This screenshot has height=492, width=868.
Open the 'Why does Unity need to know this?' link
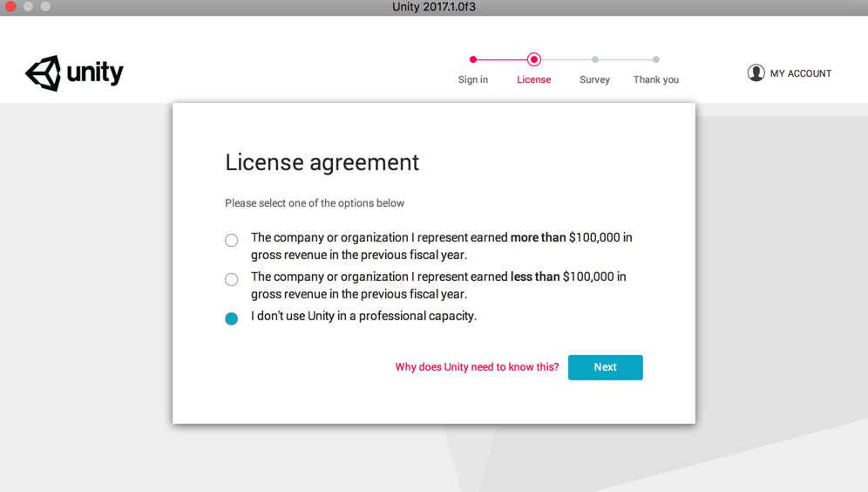point(477,367)
